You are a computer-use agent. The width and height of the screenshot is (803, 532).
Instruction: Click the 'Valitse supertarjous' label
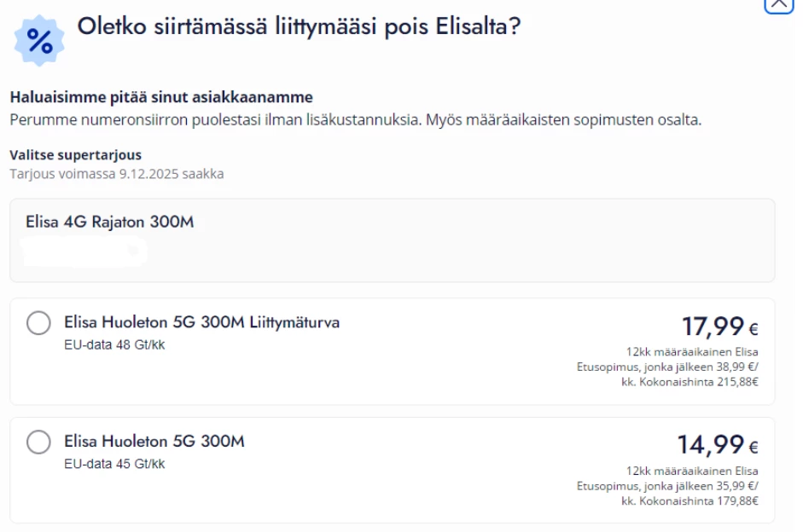(76, 155)
